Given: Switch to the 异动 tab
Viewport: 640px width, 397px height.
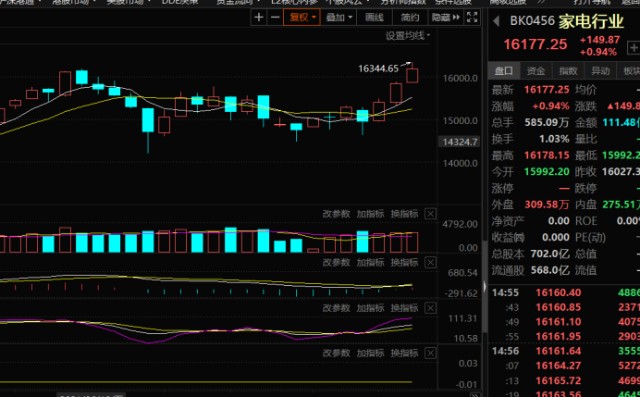Looking at the screenshot, I should [x=600, y=71].
